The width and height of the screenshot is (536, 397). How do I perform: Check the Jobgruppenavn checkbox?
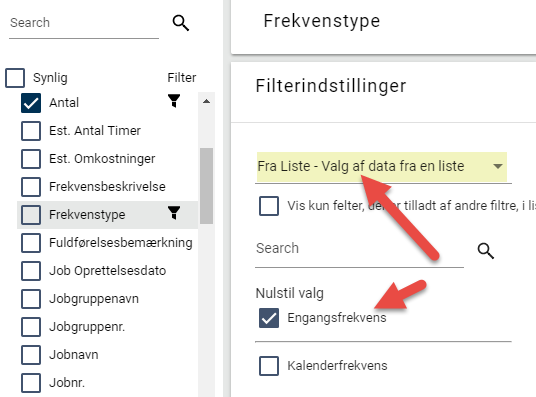31,299
